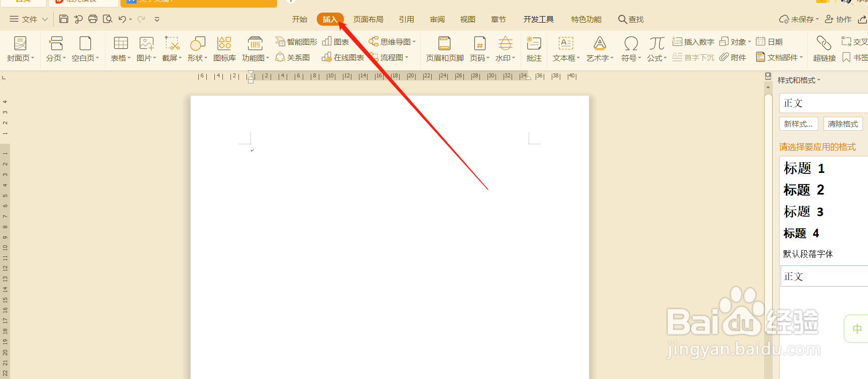Expand the Unsaved (未保存) cloud dropdown
Viewport: 868px width, 379px height.
(x=817, y=19)
